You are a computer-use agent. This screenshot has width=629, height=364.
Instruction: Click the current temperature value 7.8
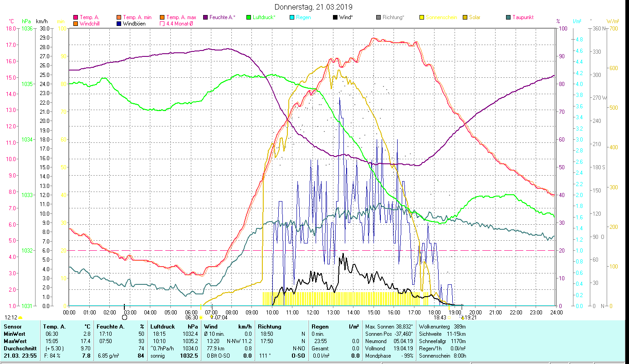(87, 355)
